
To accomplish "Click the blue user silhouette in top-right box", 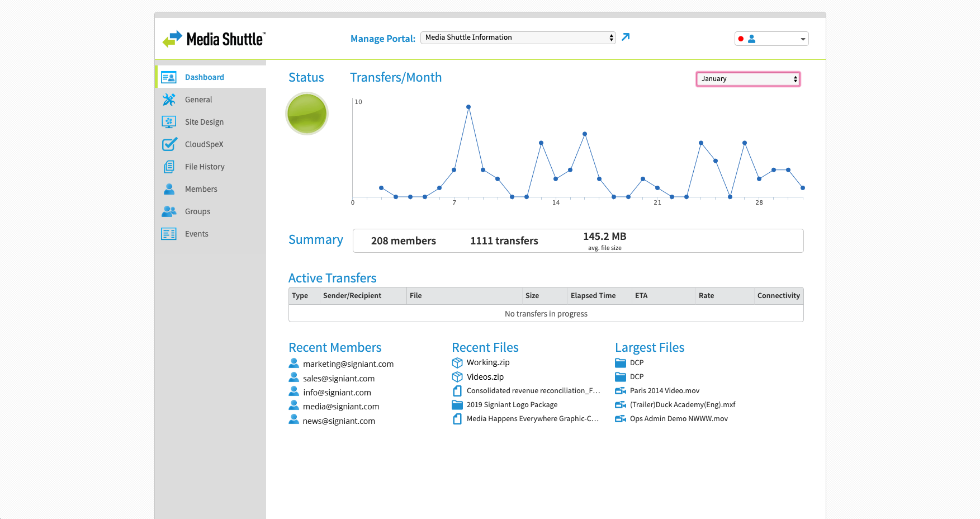I will point(752,39).
